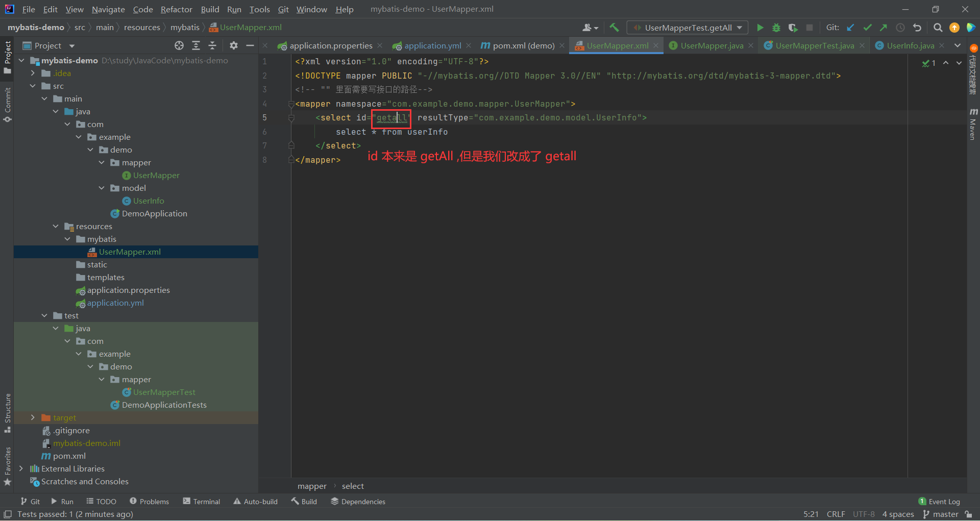Click 'select' in editor breadcrumb bar
The image size is (980, 521).
[x=353, y=486]
